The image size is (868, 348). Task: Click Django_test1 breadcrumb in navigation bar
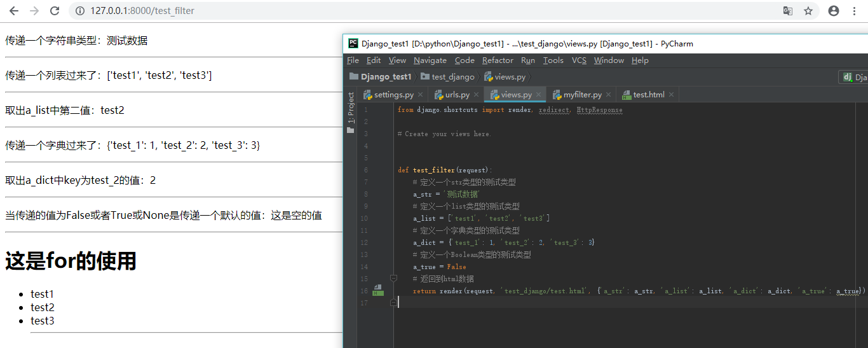click(380, 77)
